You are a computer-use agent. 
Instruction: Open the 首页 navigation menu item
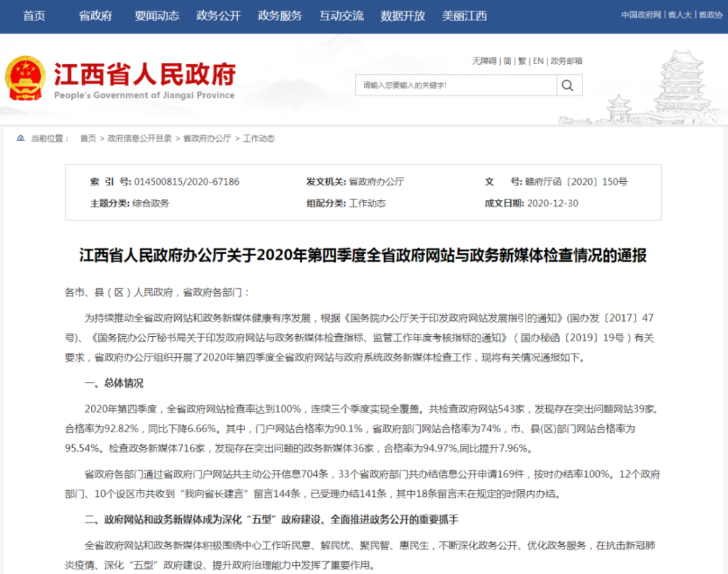click(x=34, y=16)
